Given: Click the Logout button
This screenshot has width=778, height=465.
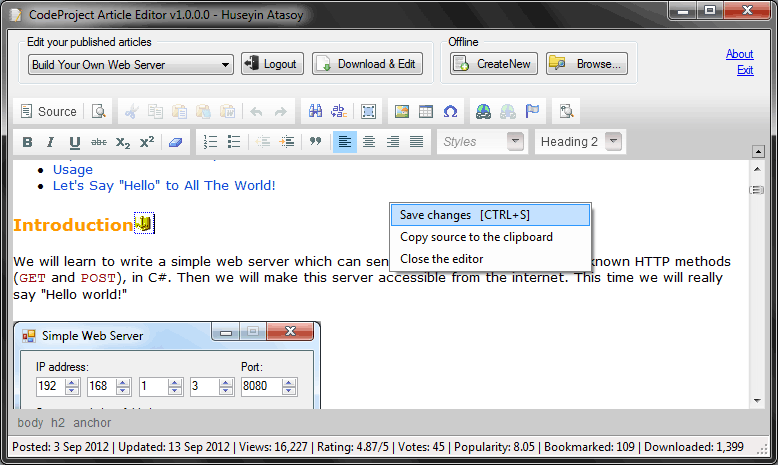Looking at the screenshot, I should pyautogui.click(x=272, y=64).
